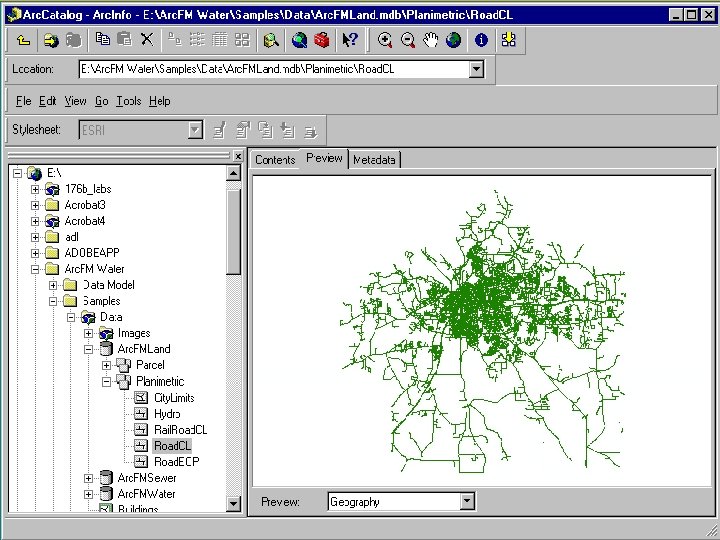Image resolution: width=720 pixels, height=540 pixels.
Task: Click the Copy toolbar icon
Action: click(103, 39)
